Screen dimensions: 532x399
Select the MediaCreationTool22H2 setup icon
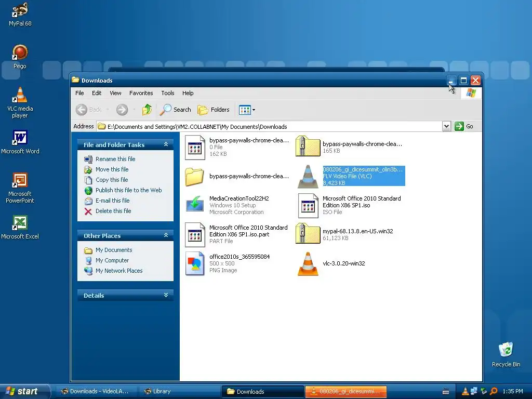195,205
